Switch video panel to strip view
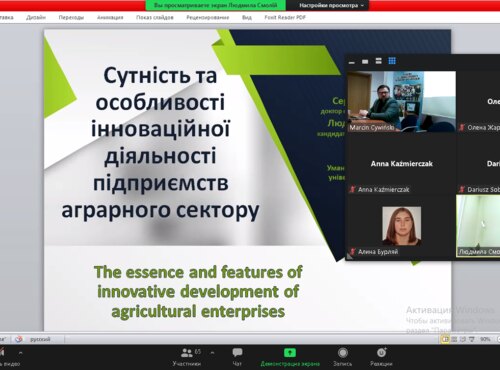 (x=378, y=61)
